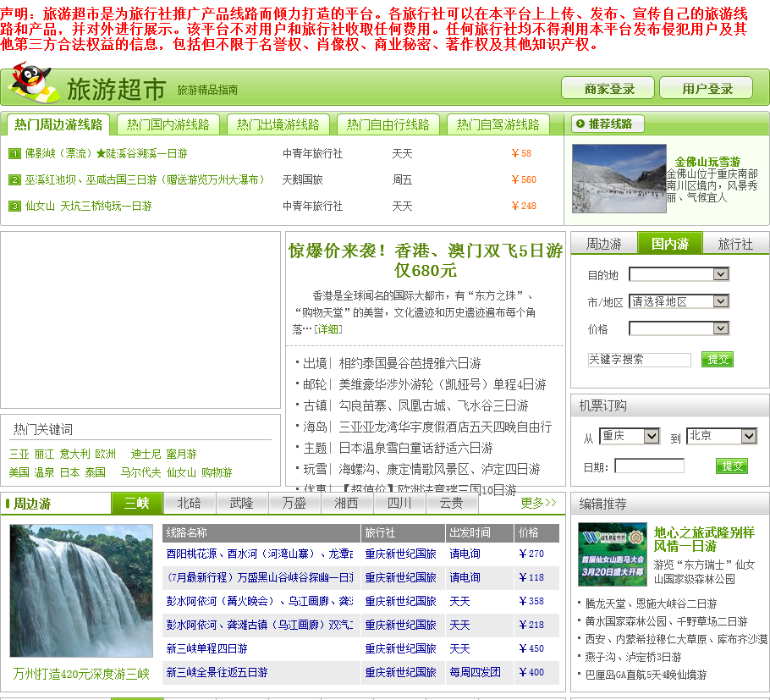Select the 云贵 region tab
This screenshot has height=700, width=770.
[x=451, y=503]
